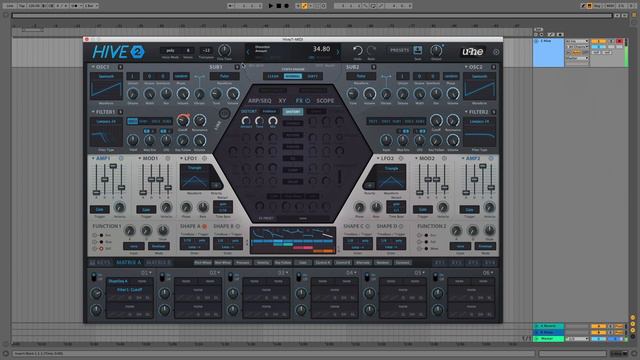640x360 pixels.
Task: Toggle Shape C on/off indicator
Action: pyautogui.click(x=367, y=226)
